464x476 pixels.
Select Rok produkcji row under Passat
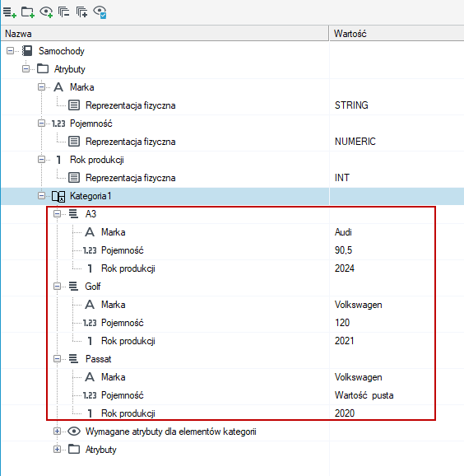(x=128, y=413)
